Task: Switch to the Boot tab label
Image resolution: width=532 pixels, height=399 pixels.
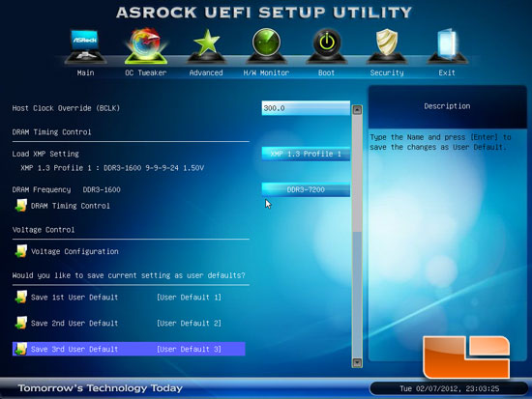Action: [x=326, y=72]
